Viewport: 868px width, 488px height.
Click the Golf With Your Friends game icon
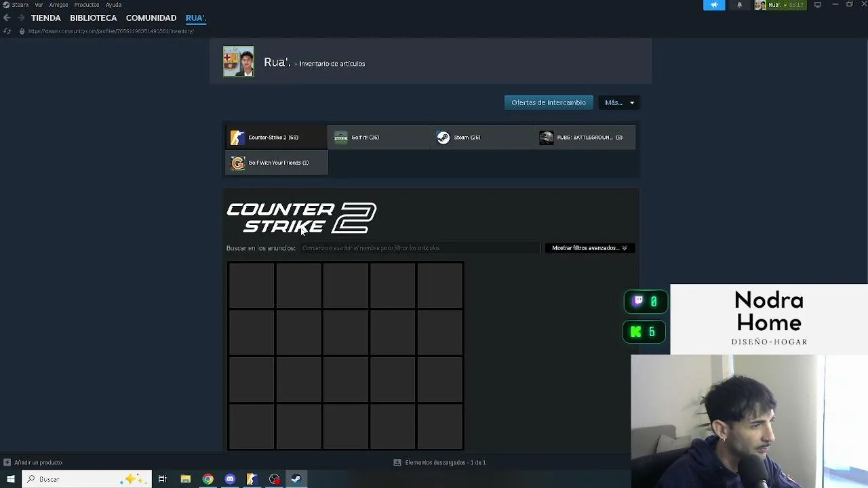coord(237,163)
